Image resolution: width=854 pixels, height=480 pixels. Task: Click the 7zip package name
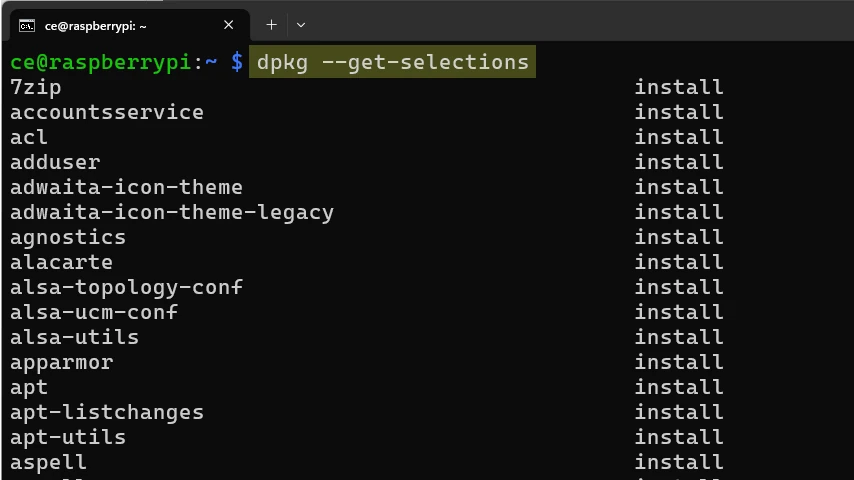point(36,87)
